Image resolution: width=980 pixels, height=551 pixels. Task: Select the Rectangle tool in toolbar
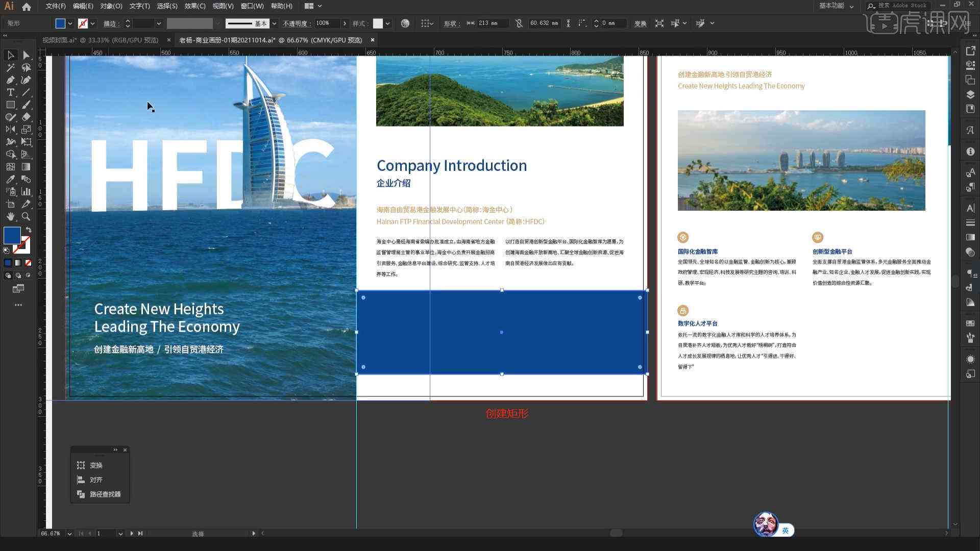pos(9,105)
